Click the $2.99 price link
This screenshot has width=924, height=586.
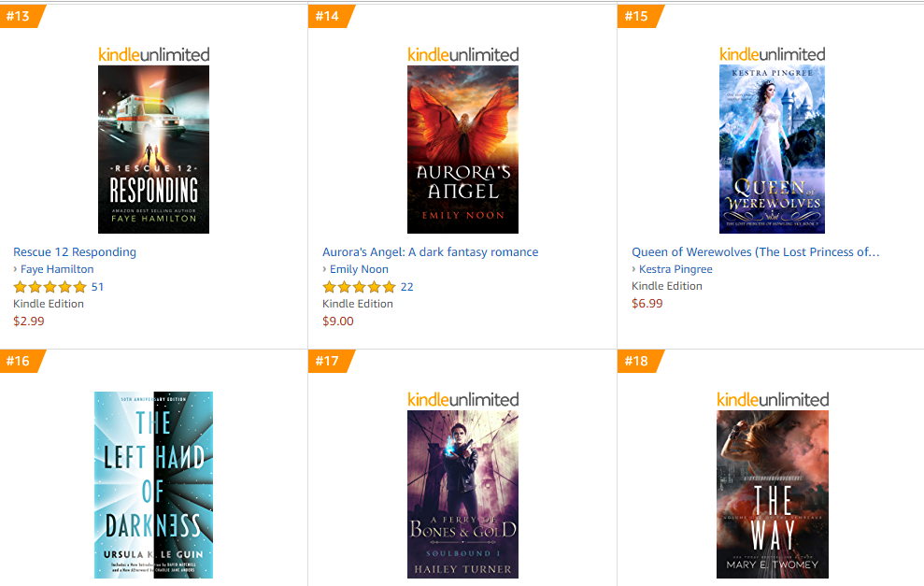[x=29, y=322]
